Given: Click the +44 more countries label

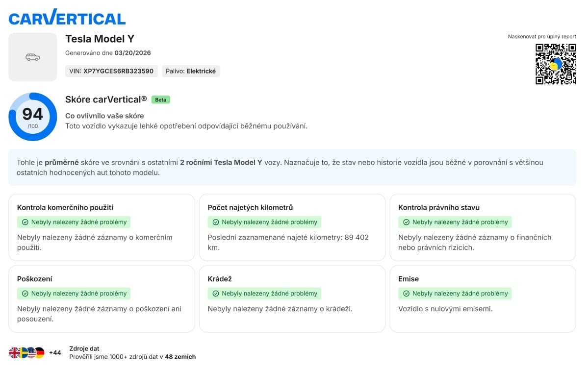Looking at the screenshot, I should [55, 353].
